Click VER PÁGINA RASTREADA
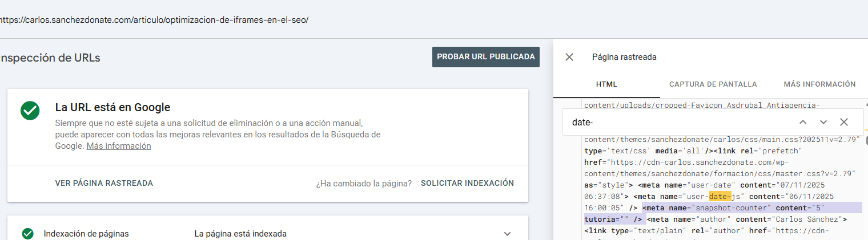Screen dimensions: 868x240 [104, 183]
